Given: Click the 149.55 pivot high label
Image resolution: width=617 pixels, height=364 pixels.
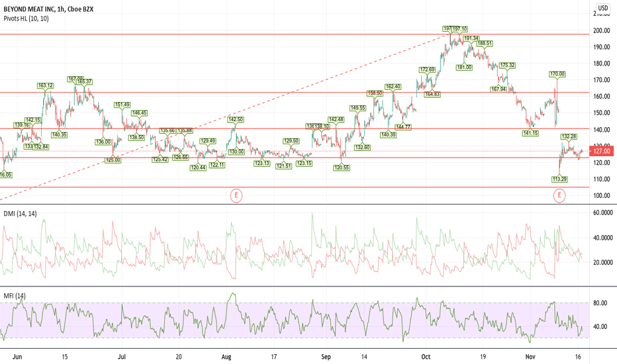Looking at the screenshot, I should coord(357,108).
